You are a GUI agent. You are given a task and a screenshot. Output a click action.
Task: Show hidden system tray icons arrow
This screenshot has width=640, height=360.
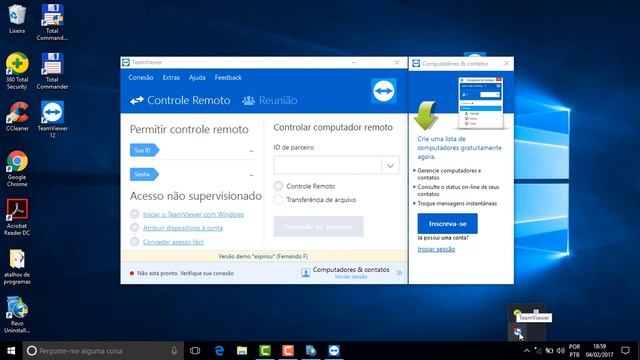click(527, 351)
